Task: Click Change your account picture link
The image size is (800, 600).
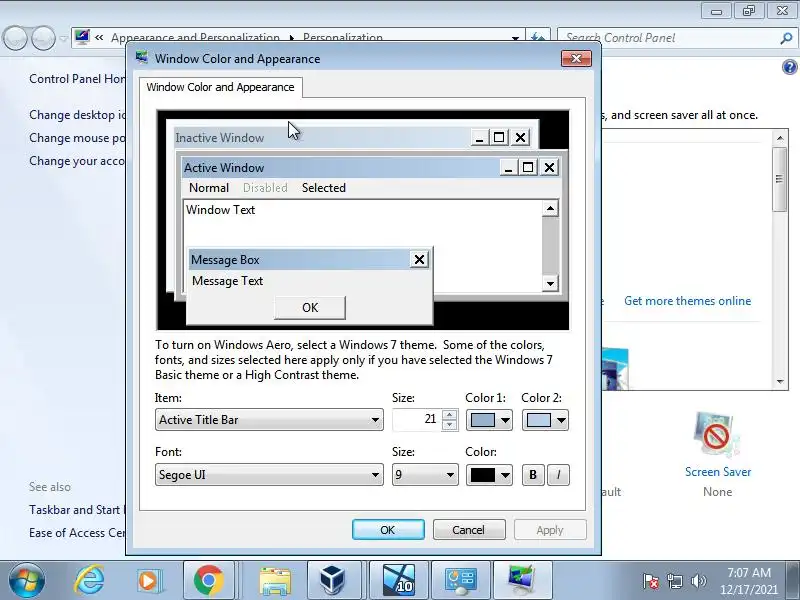Action: tap(78, 161)
